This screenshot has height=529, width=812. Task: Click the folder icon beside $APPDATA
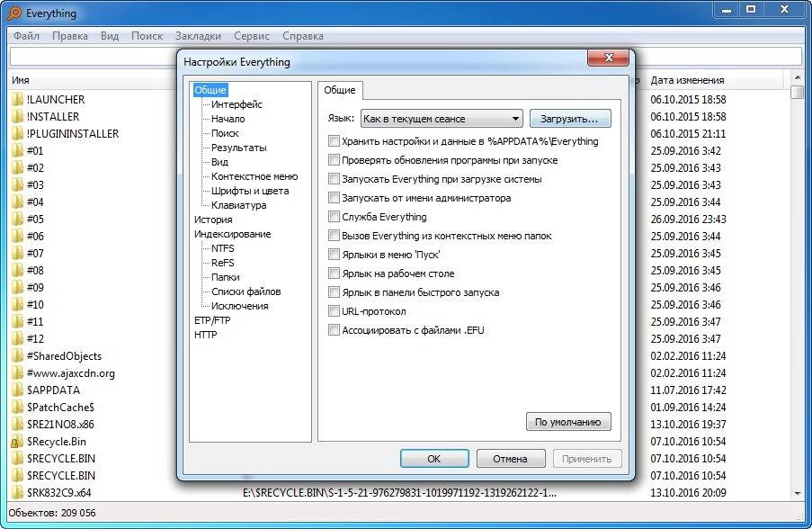coord(18,390)
